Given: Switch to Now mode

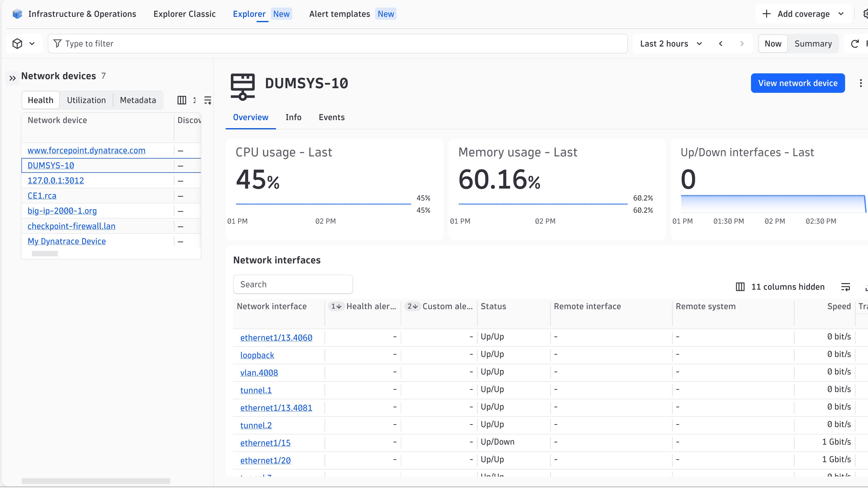Looking at the screenshot, I should (773, 43).
